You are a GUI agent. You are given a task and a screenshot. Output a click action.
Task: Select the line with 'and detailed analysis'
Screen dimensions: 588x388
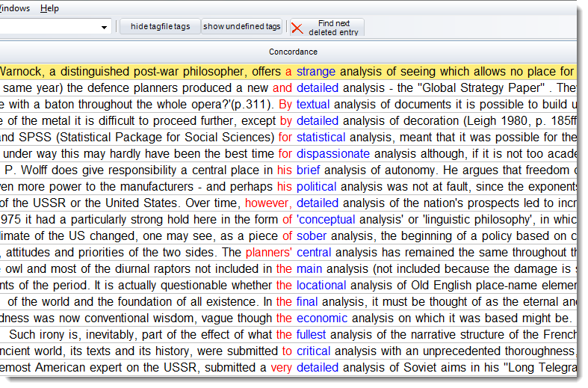click(288, 87)
